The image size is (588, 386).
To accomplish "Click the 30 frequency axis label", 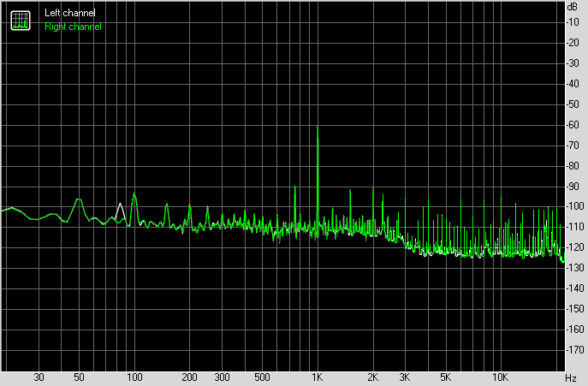I will click(x=39, y=377).
